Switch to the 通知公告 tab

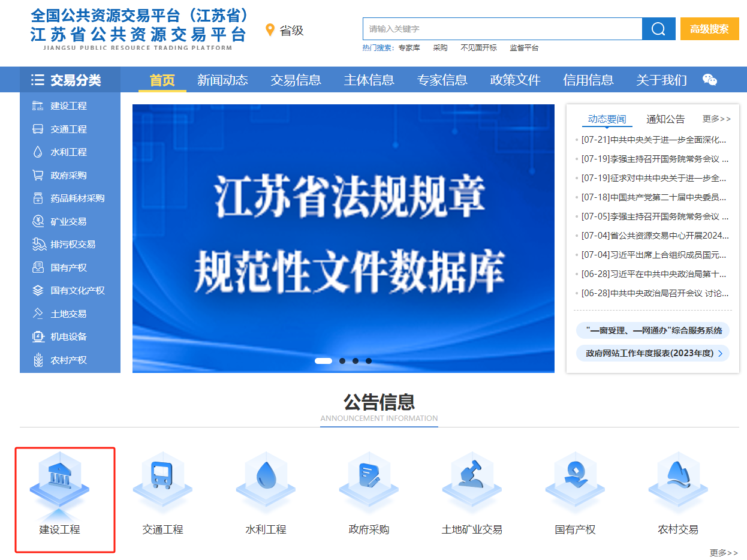coord(665,118)
